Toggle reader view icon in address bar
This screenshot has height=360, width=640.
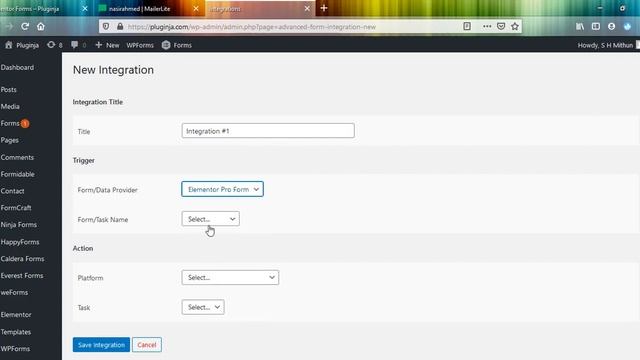click(467, 27)
